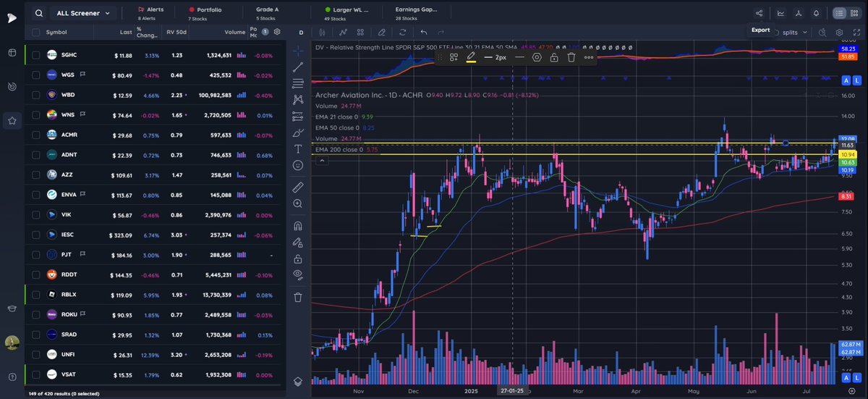868x399 pixels.
Task: Select the ruler measure tool
Action: point(298,187)
